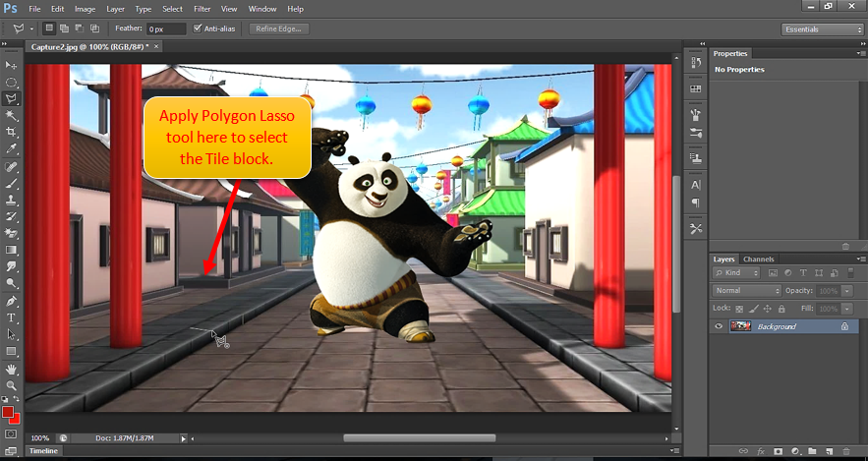
Task: Click the Timeline panel label
Action: coord(43,451)
